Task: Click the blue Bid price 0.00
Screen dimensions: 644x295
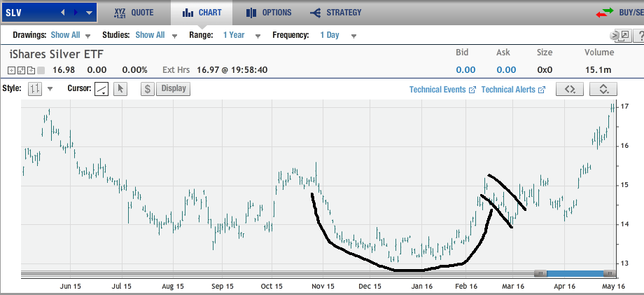Action: tap(465, 70)
